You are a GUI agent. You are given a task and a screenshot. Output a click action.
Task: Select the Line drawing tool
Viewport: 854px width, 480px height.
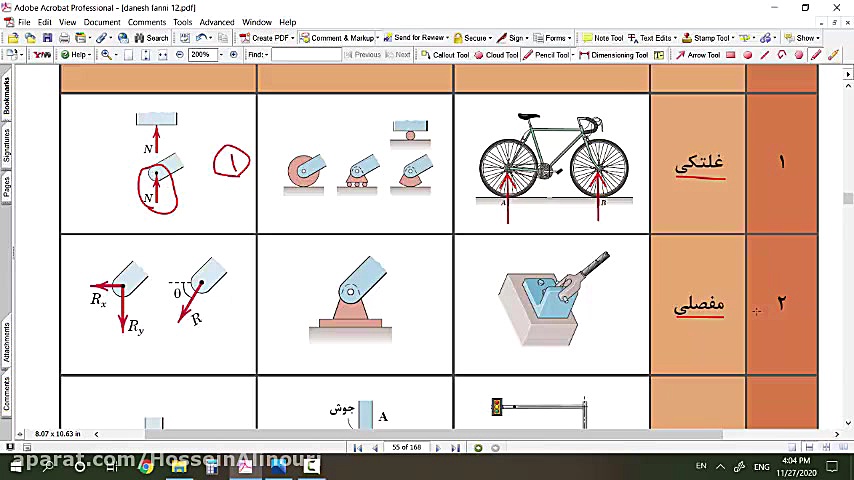[x=765, y=55]
